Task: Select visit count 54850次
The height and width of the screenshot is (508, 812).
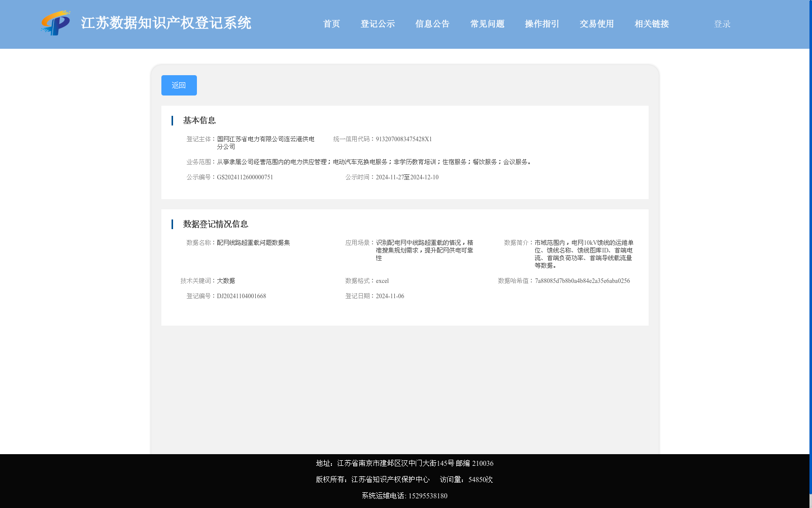Action: click(x=481, y=480)
